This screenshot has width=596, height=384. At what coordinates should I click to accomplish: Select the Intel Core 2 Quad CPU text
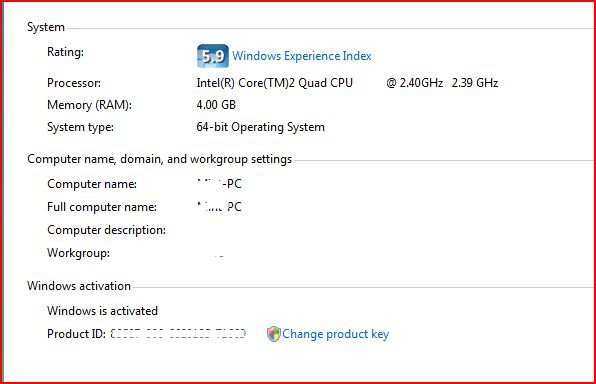[x=274, y=83]
